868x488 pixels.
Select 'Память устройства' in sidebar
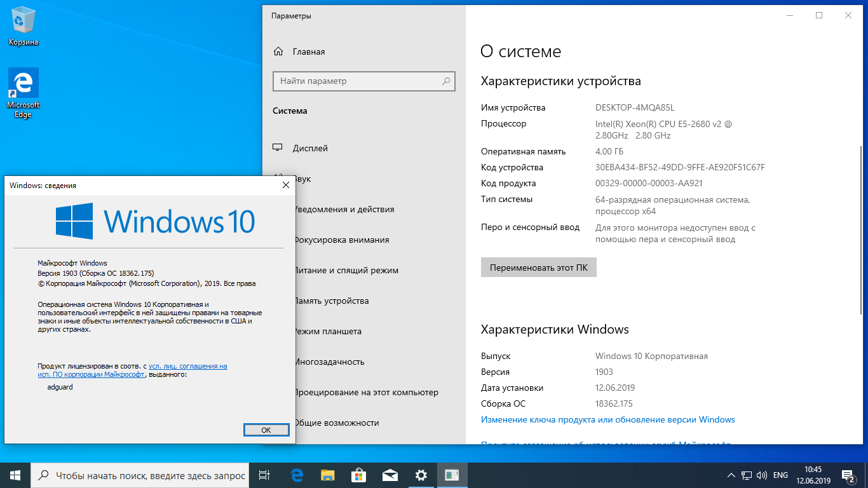(330, 301)
